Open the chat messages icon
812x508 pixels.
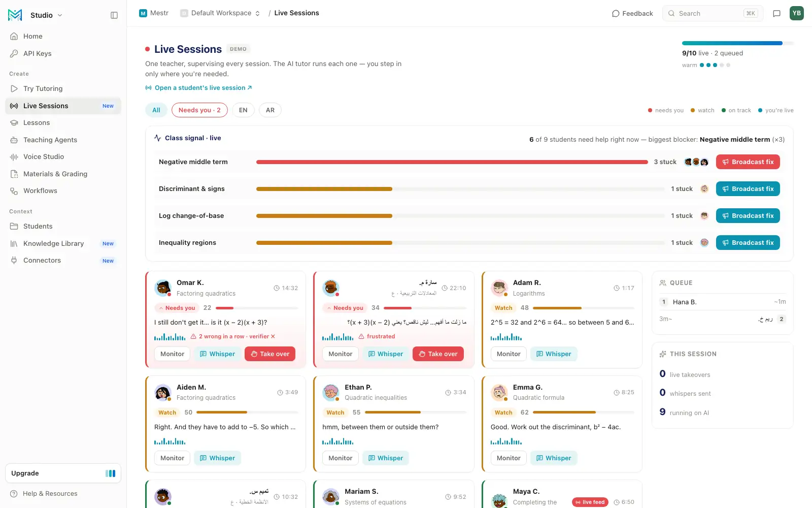click(x=776, y=13)
